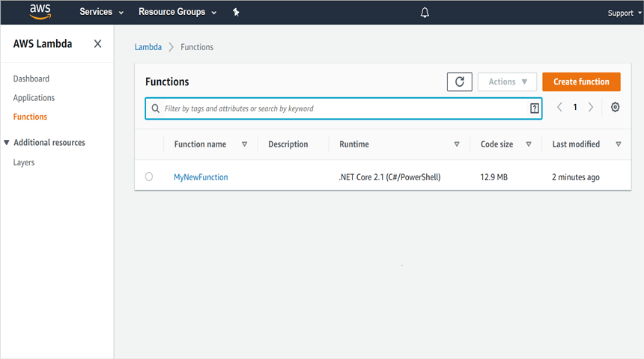644x359 pixels.
Task: Open the MyNewFunction link
Action: [x=201, y=177]
